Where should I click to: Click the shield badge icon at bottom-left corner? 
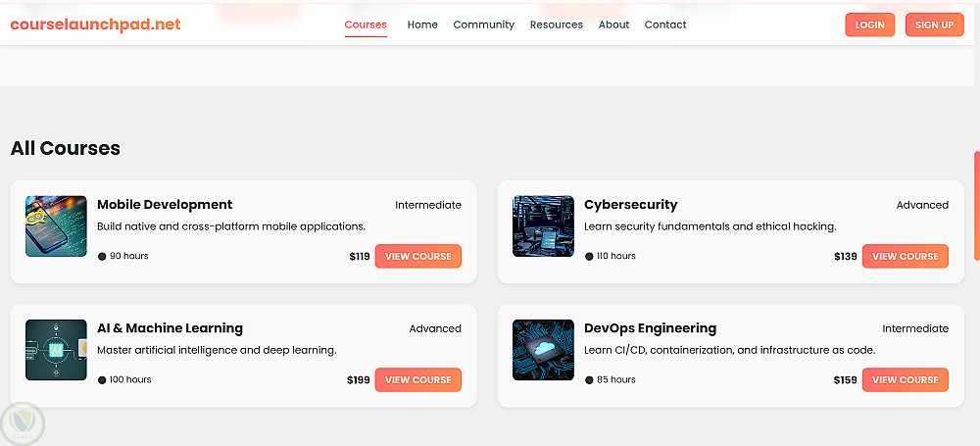[x=24, y=423]
